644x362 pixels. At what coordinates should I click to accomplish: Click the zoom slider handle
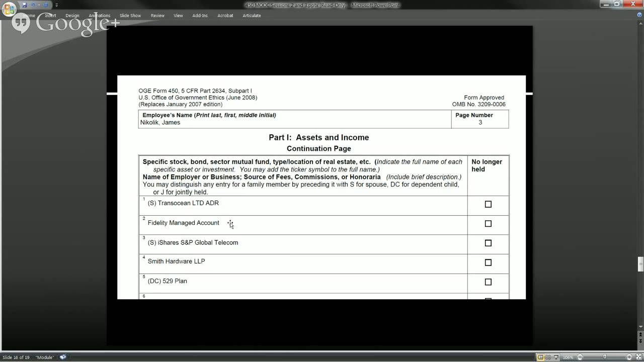click(x=605, y=357)
